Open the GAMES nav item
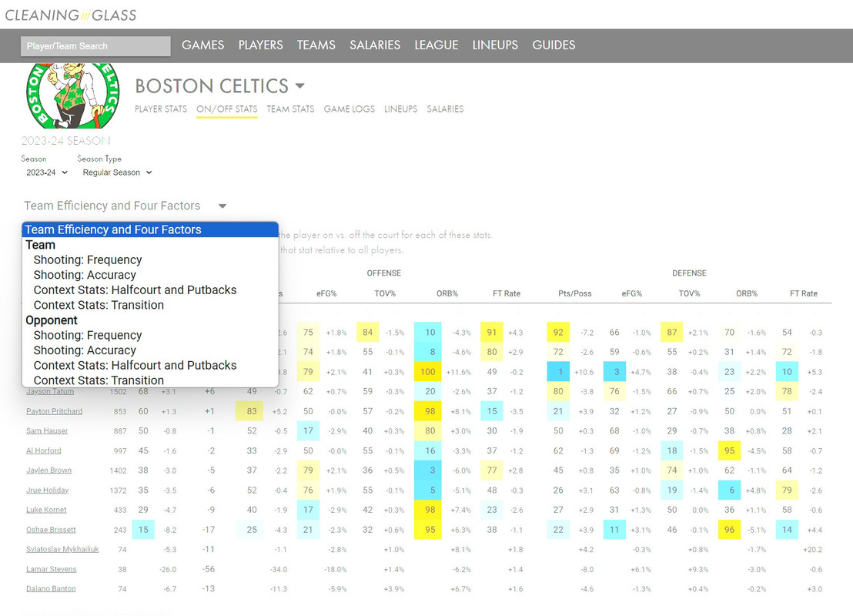 203,45
